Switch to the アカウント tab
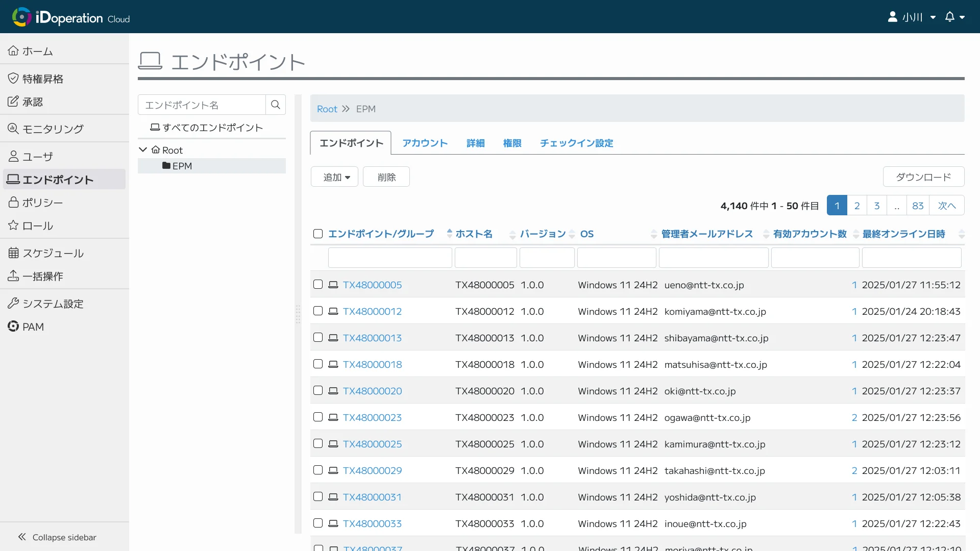The width and height of the screenshot is (980, 551). pyautogui.click(x=425, y=143)
